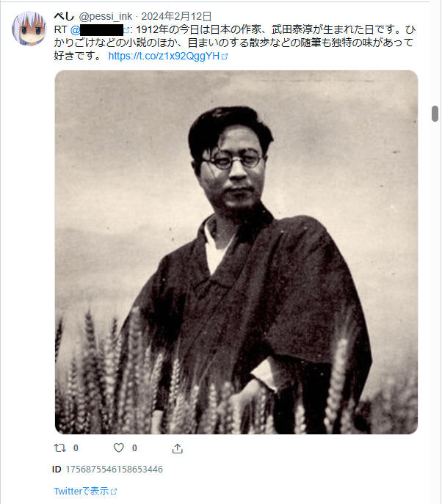Viewport: 442px width, 504px height.
Task: Click the retweet icon below the photo
Action: coord(59,448)
